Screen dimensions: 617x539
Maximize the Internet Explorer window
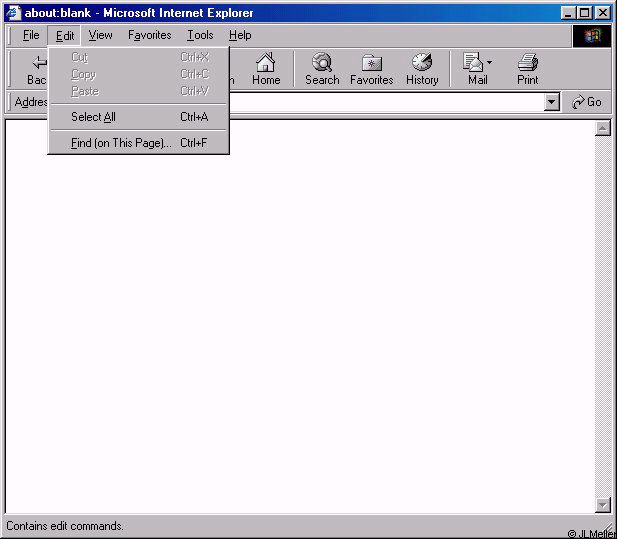[x=584, y=13]
